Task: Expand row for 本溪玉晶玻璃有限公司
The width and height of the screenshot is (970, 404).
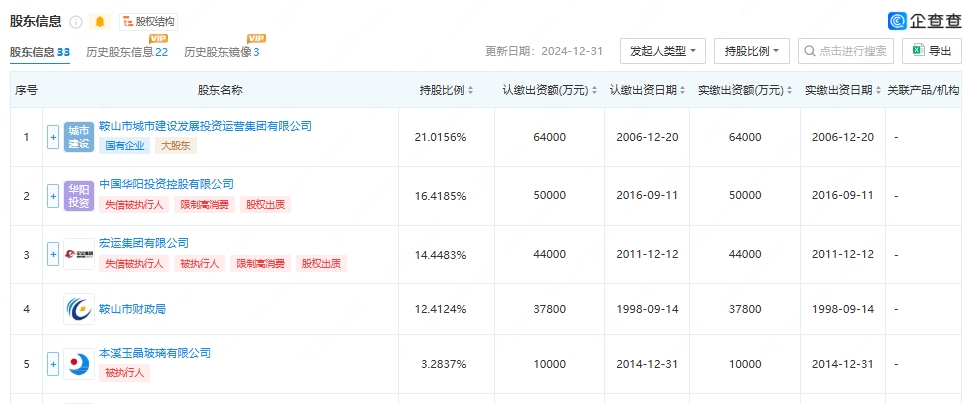Action: click(x=53, y=364)
